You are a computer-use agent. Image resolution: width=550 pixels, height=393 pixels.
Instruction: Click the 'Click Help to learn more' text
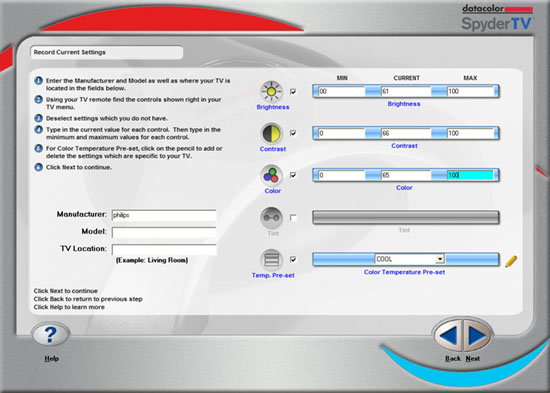[69, 307]
